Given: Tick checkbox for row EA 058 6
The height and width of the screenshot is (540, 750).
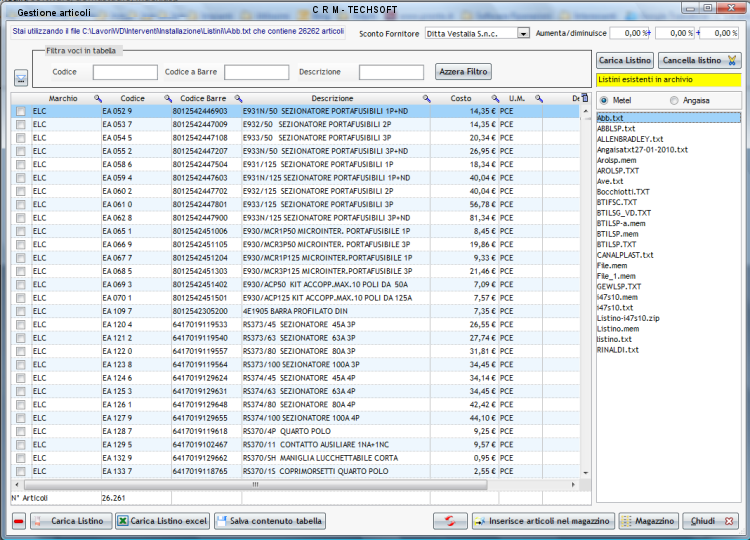Looking at the screenshot, I should coord(21,165).
